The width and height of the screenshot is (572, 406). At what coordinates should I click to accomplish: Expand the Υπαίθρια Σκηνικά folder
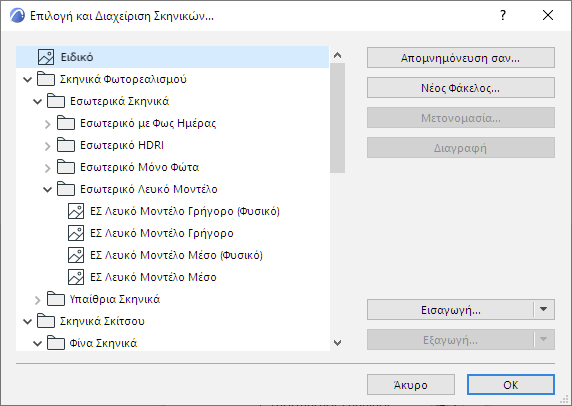pyautogui.click(x=38, y=300)
